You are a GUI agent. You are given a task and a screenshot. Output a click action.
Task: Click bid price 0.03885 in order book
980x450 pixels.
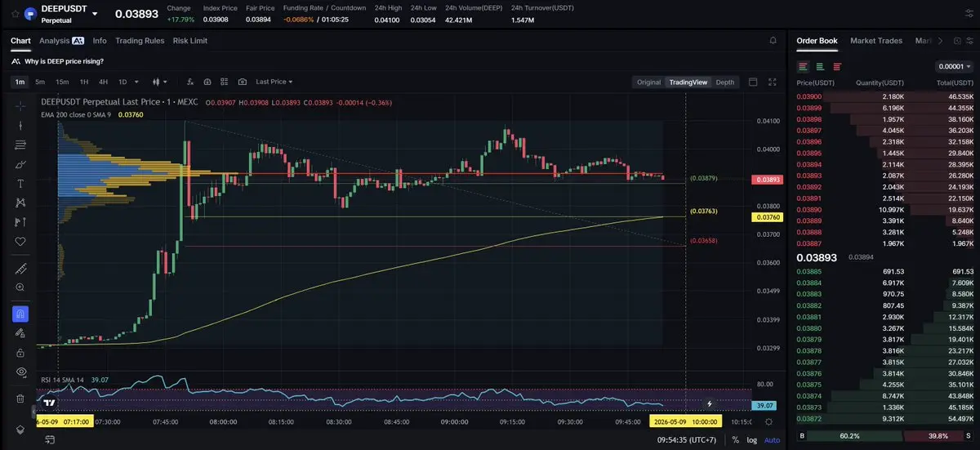click(x=809, y=271)
